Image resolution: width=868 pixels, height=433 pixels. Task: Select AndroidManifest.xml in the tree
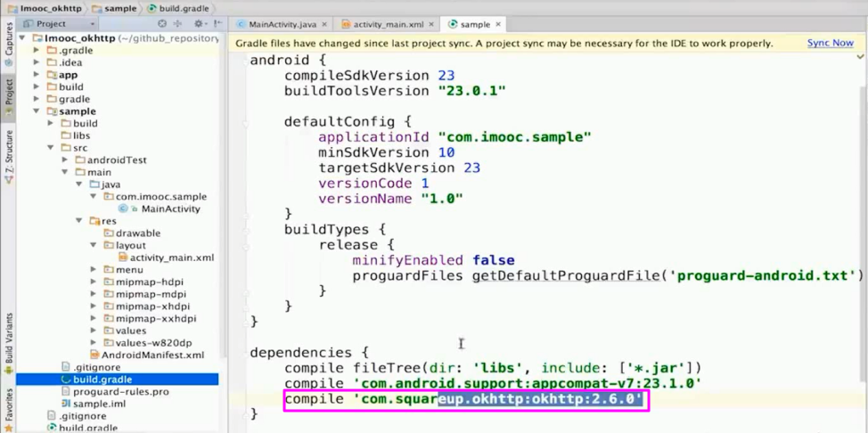(152, 355)
